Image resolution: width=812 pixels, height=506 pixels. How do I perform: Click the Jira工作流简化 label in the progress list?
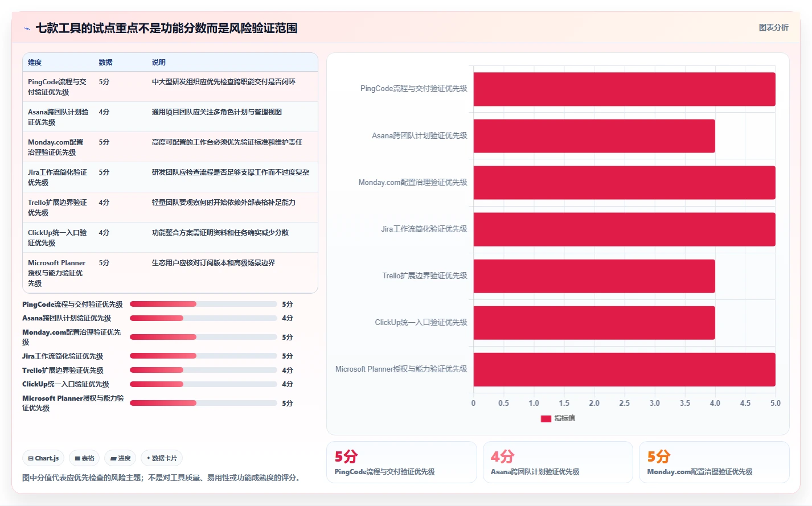pyautogui.click(x=63, y=356)
